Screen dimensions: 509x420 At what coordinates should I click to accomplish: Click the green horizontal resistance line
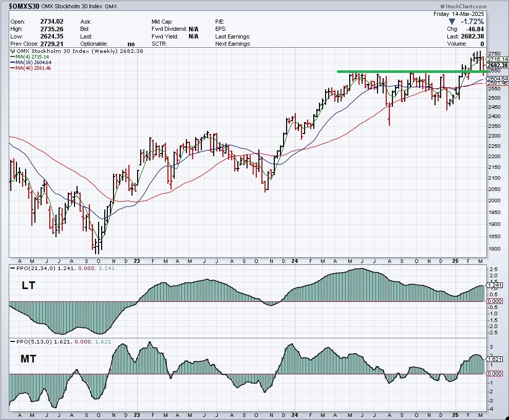tap(412, 71)
